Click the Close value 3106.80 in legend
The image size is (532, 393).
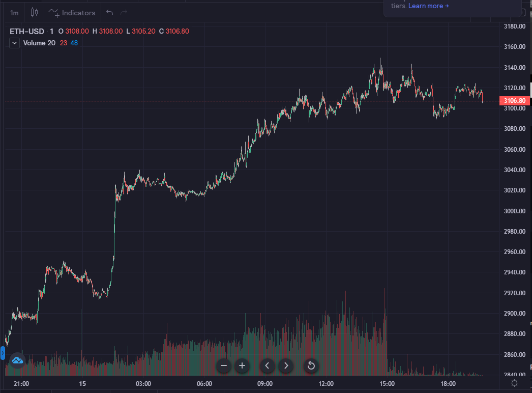click(x=177, y=31)
